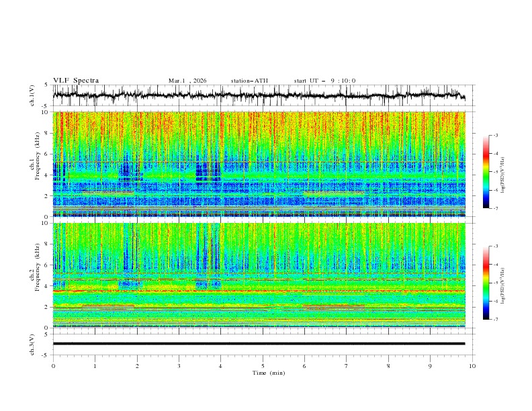Click the "-7" label on ch.1 color bar
Screen dimensions: 532x411
pyautogui.click(x=496, y=208)
